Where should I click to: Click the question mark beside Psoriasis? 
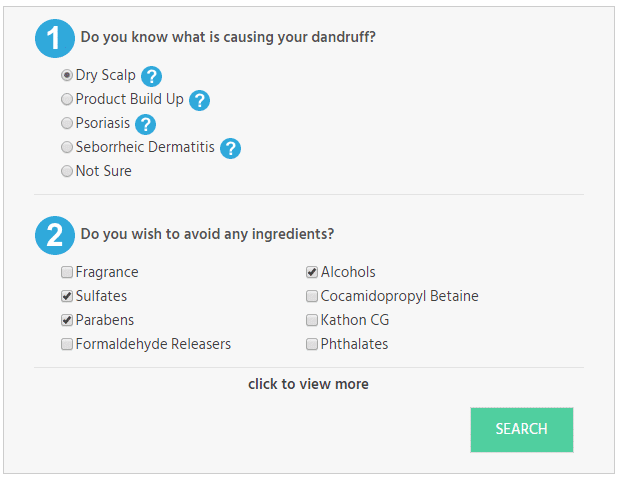tap(146, 124)
